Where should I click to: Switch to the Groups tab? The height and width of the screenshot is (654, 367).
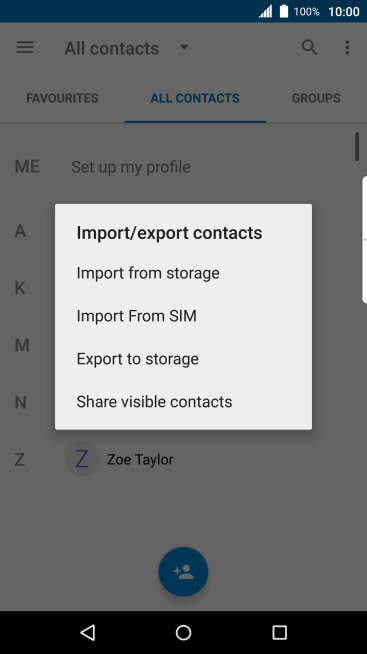tap(316, 98)
